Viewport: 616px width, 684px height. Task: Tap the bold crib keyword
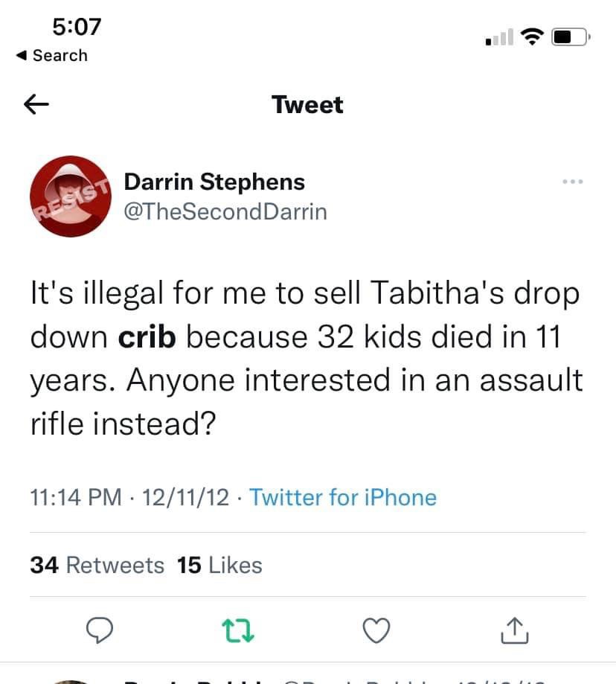pyautogui.click(x=147, y=336)
